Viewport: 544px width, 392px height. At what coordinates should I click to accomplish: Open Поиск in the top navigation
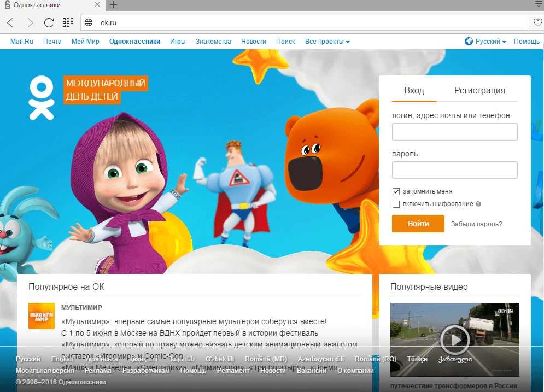[x=285, y=42]
